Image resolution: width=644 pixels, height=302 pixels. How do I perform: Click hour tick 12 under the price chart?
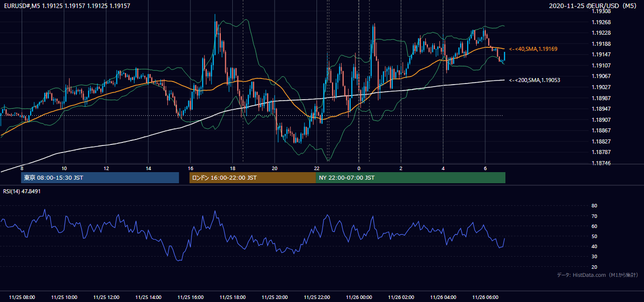click(106, 168)
